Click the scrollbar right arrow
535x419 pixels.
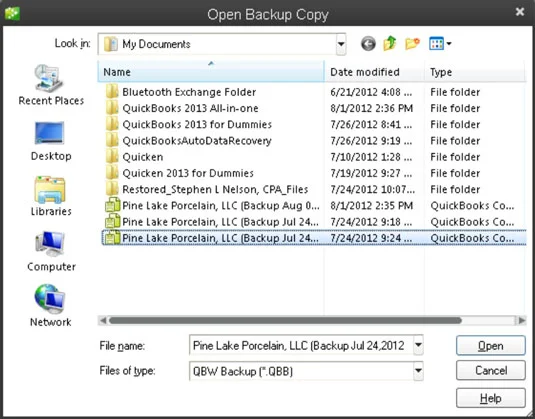coord(521,320)
